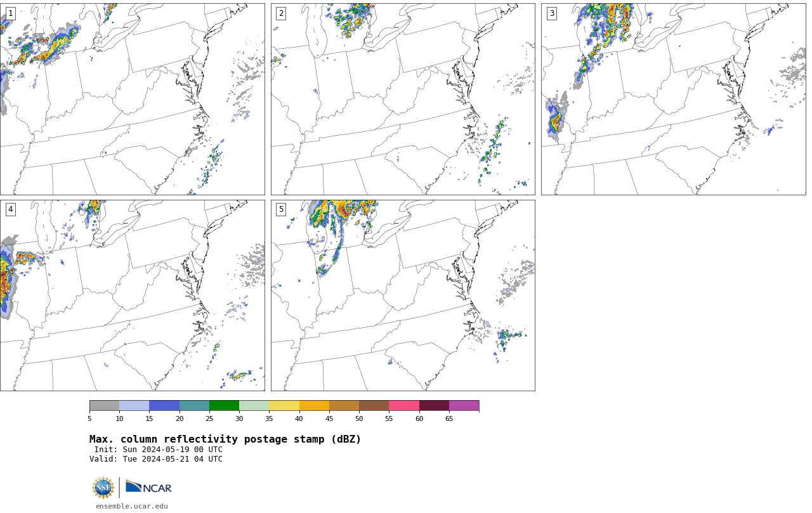
Task: Click the NSF logo
Action: point(103,488)
